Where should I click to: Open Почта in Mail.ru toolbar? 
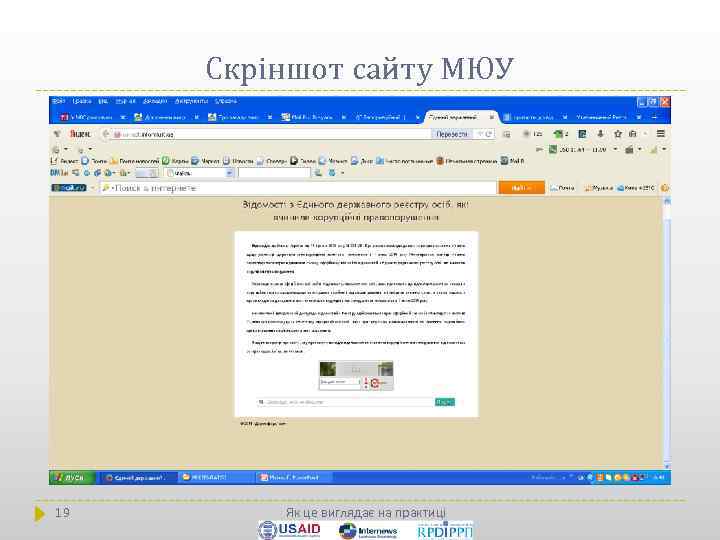click(562, 188)
